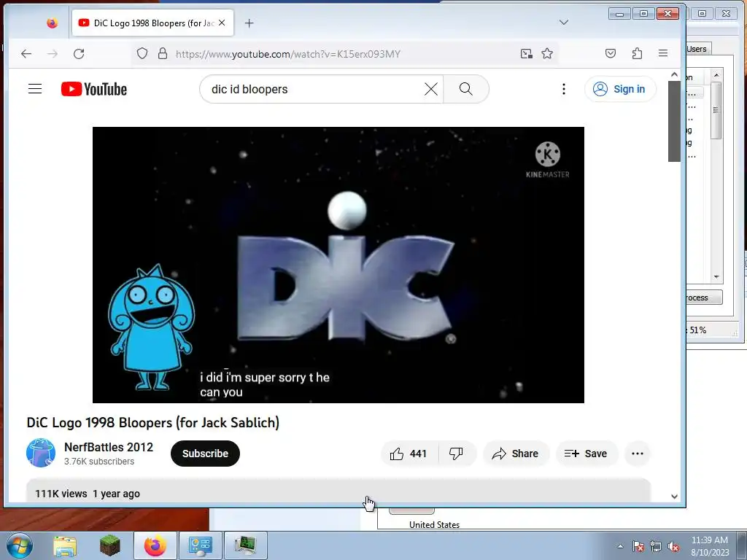This screenshot has height=560, width=747.
Task: Open the shield tracking protection icon
Action: coord(142,53)
